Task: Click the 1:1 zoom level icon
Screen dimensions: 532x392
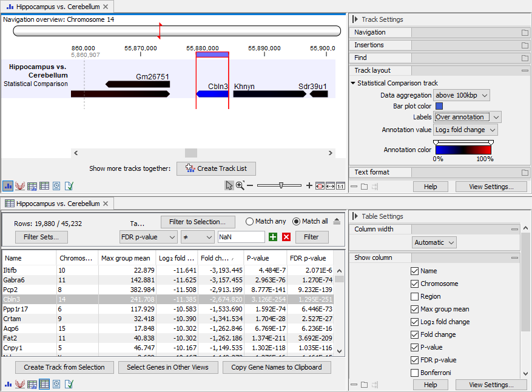Action: 340,185
